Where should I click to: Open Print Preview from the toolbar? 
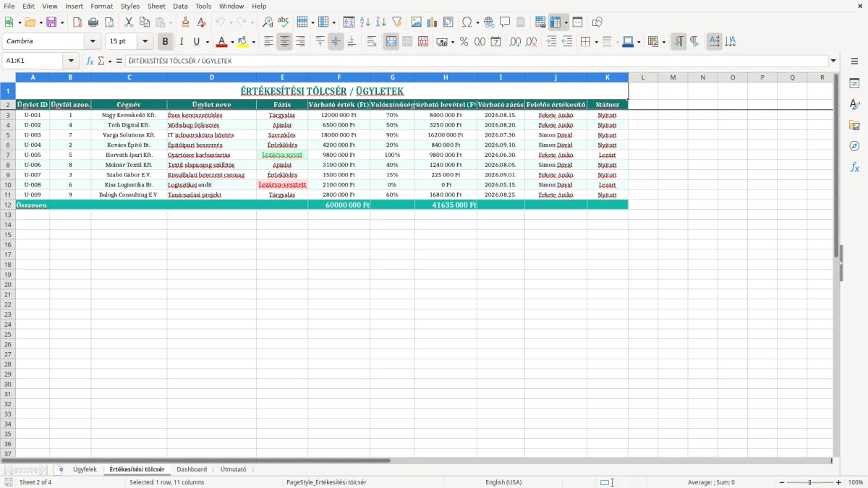point(109,22)
